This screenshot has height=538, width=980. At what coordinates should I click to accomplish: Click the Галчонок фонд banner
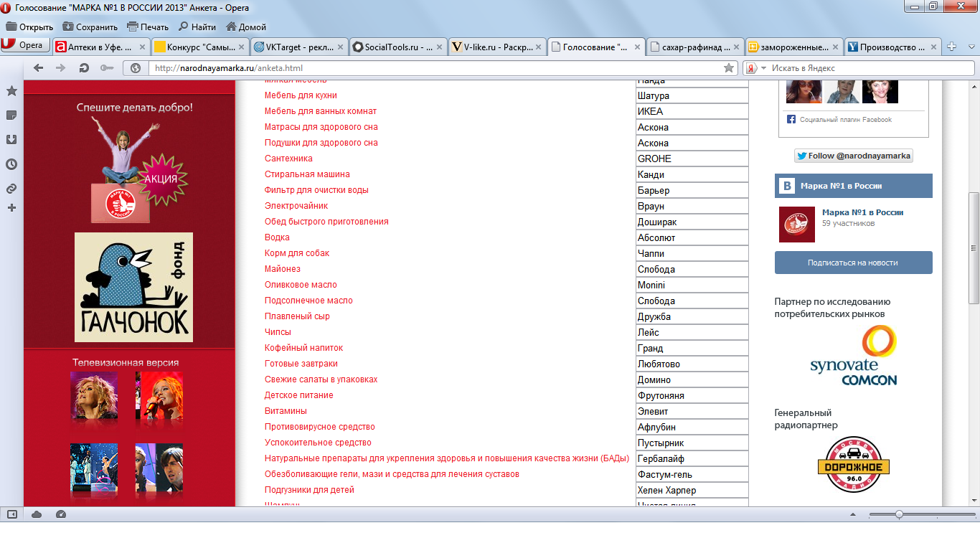click(133, 287)
